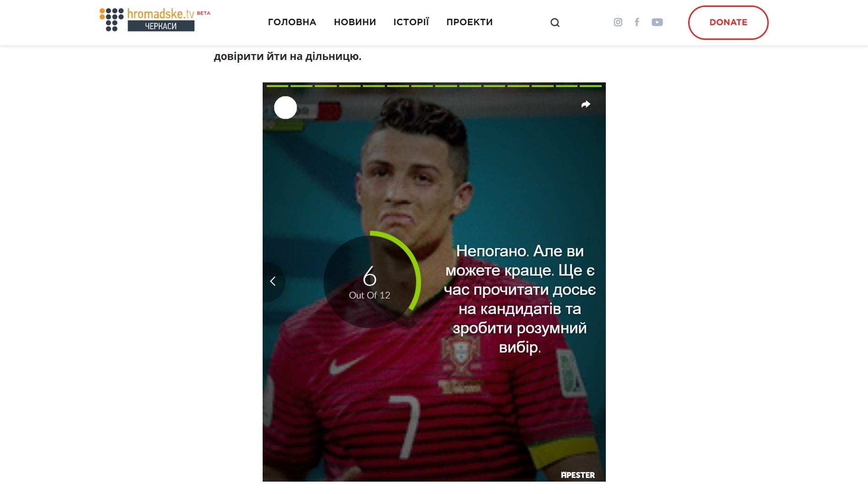This screenshot has height=494, width=868.
Task: Share the quiz result arrow
Action: point(586,104)
